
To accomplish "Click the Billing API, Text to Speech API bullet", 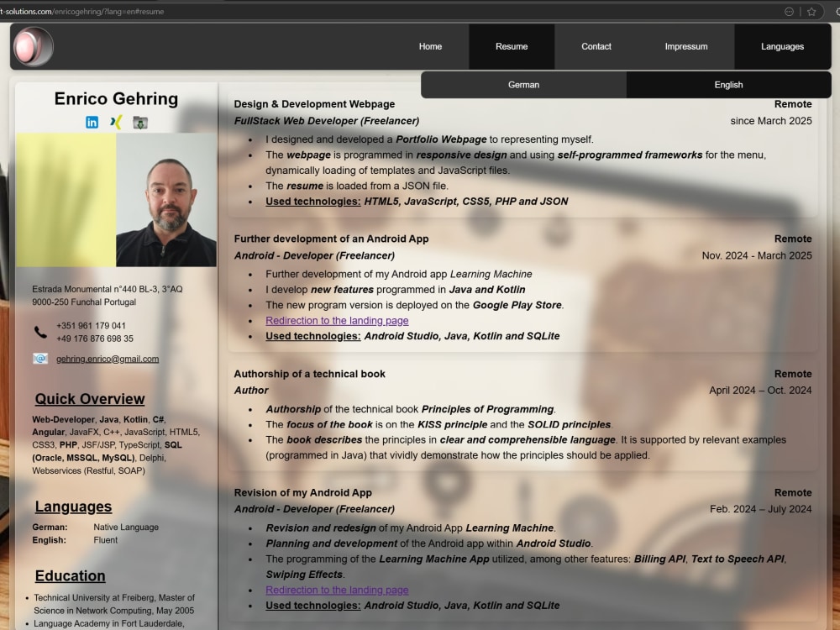I will [526, 567].
